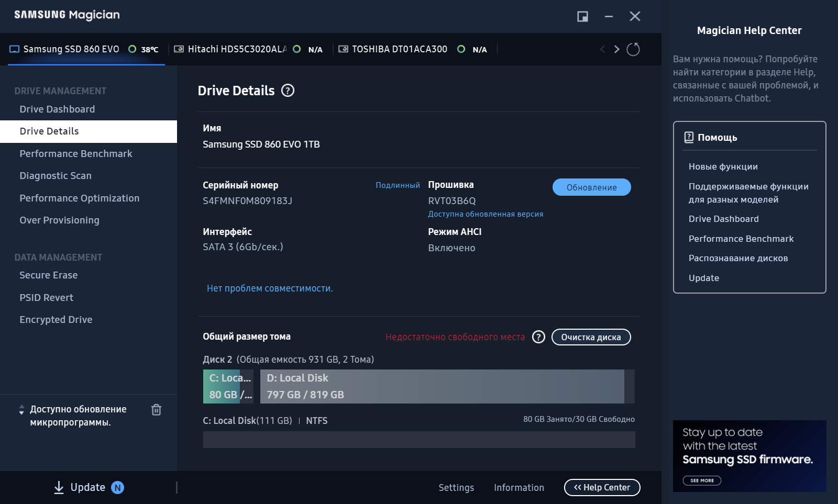Screen dimensions: 838x504
Task: Open Information in bottom bar
Action: pyautogui.click(x=519, y=488)
